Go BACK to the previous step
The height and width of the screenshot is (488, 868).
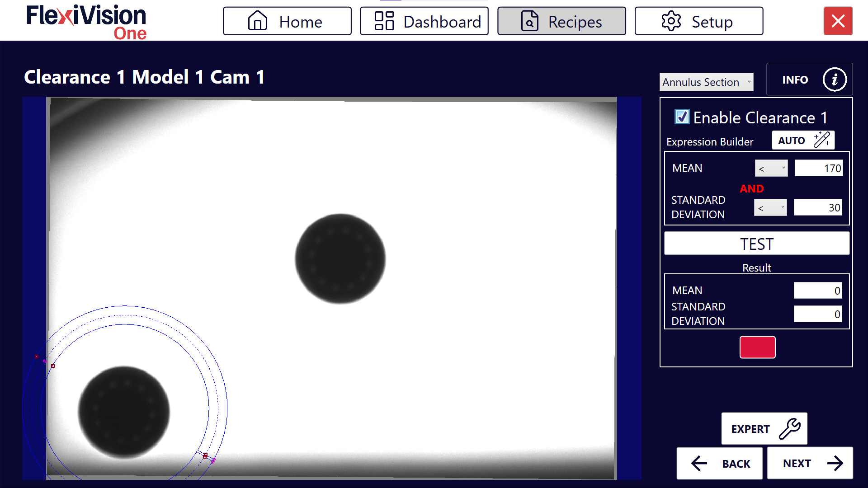719,463
